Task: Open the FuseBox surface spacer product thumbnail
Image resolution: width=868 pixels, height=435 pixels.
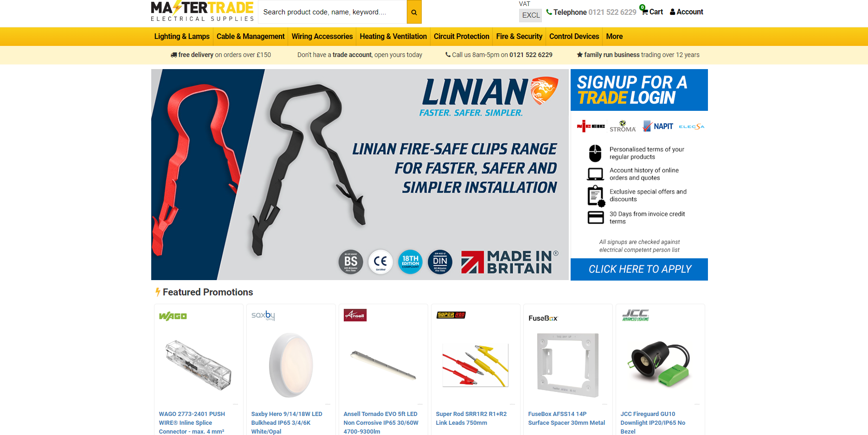Action: [x=568, y=365]
